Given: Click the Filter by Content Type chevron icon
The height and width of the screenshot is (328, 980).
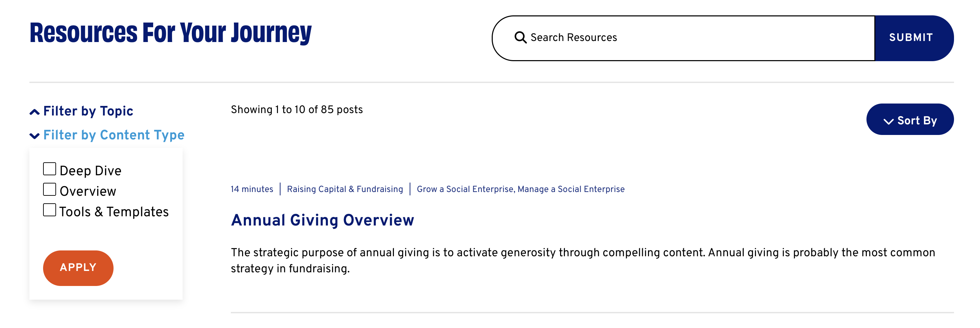Looking at the screenshot, I should tap(35, 136).
